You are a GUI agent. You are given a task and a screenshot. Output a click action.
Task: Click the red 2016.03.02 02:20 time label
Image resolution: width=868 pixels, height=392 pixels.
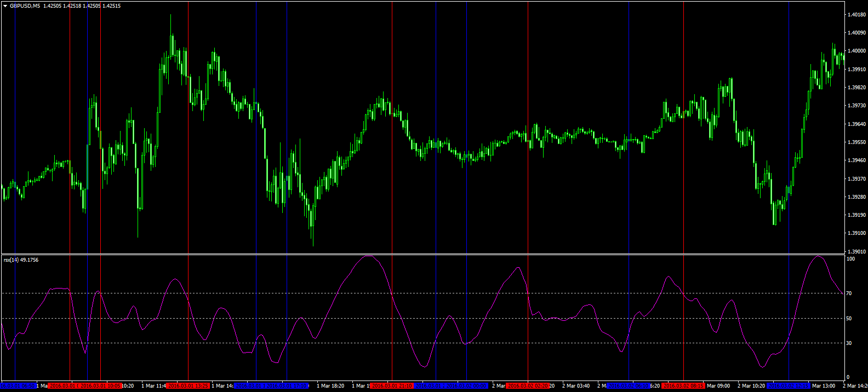[x=527, y=386]
